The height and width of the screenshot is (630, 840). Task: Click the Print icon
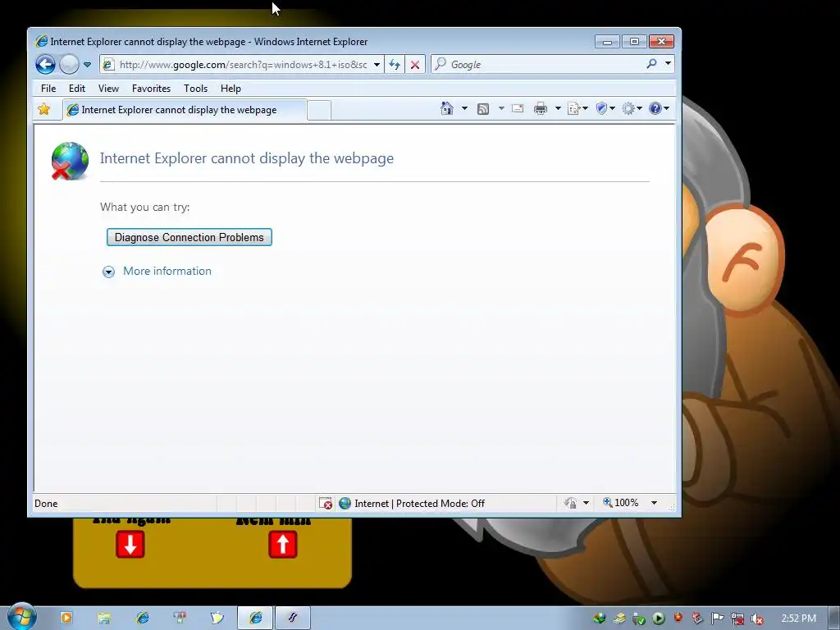[541, 109]
